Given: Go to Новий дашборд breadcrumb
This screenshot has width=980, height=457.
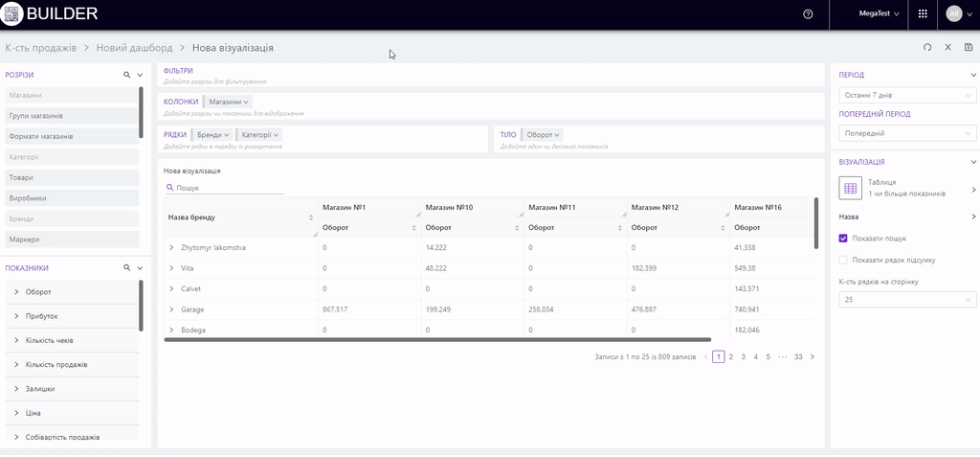Looking at the screenshot, I should pos(134,47).
